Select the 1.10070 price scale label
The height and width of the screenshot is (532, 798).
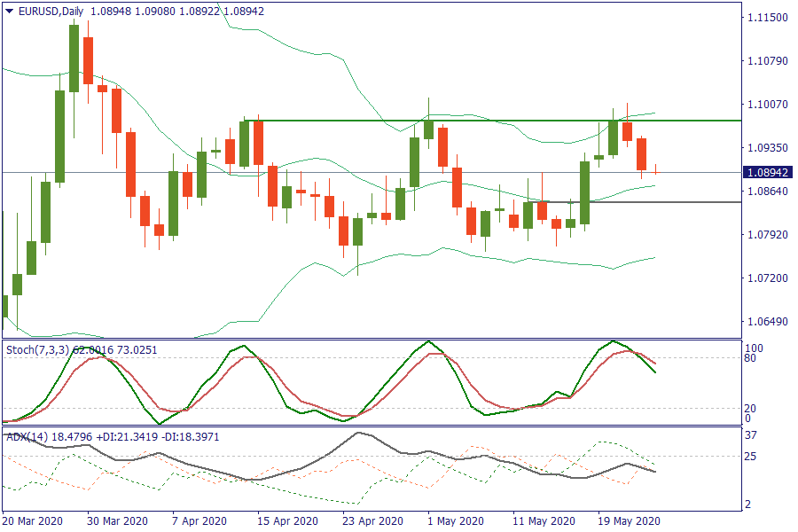(768, 105)
